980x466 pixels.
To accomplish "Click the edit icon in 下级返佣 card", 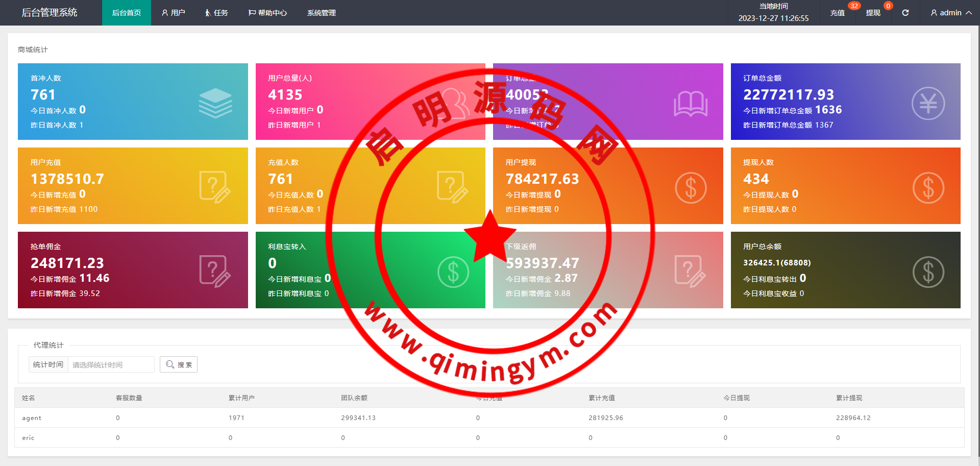I will click(690, 272).
